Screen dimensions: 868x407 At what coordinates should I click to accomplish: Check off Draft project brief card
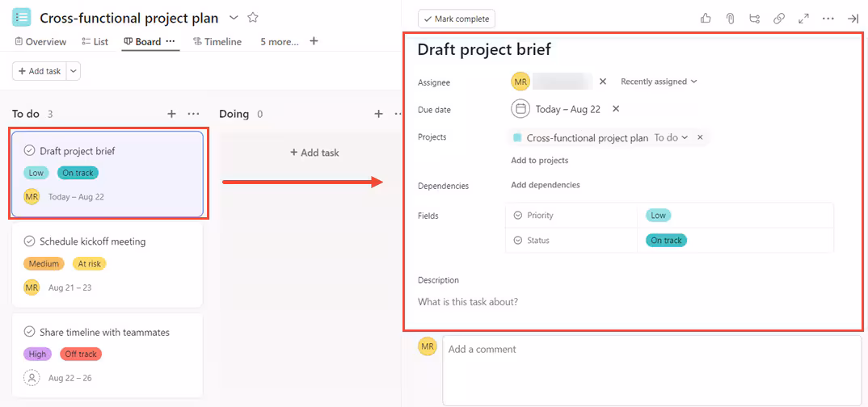tap(30, 151)
